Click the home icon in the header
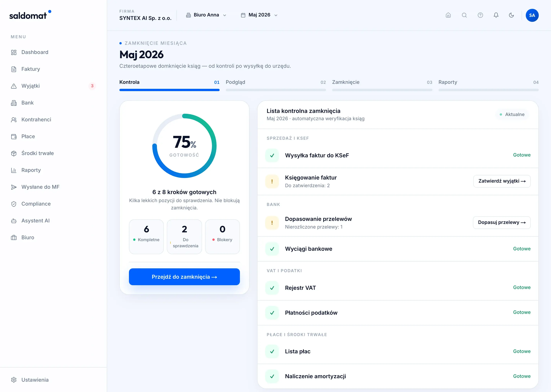The height and width of the screenshot is (392, 551). tap(448, 15)
